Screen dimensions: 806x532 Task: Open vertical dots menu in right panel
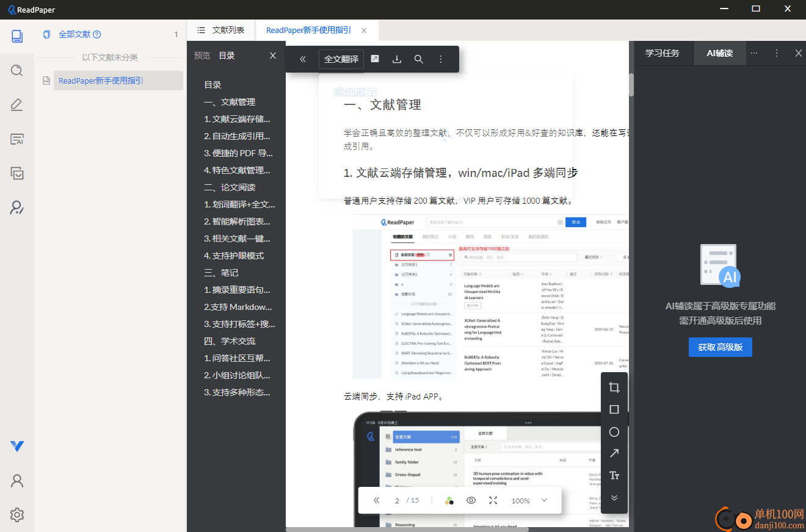(776, 53)
